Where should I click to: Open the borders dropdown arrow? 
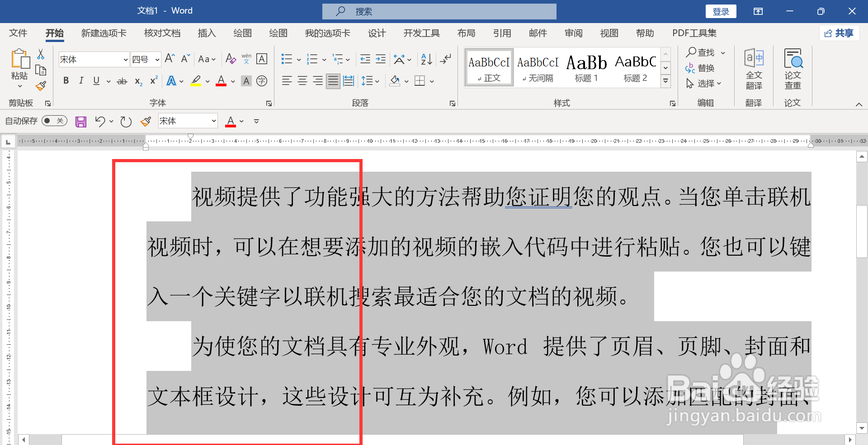pyautogui.click(x=432, y=82)
